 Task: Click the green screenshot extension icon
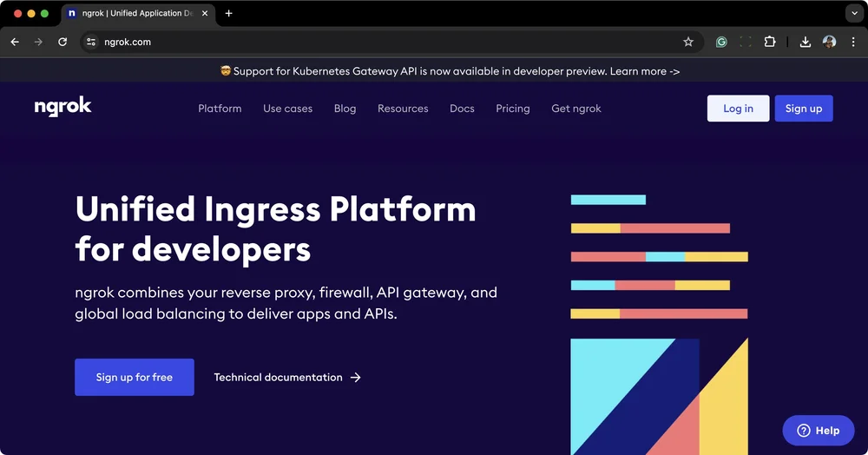pyautogui.click(x=746, y=42)
